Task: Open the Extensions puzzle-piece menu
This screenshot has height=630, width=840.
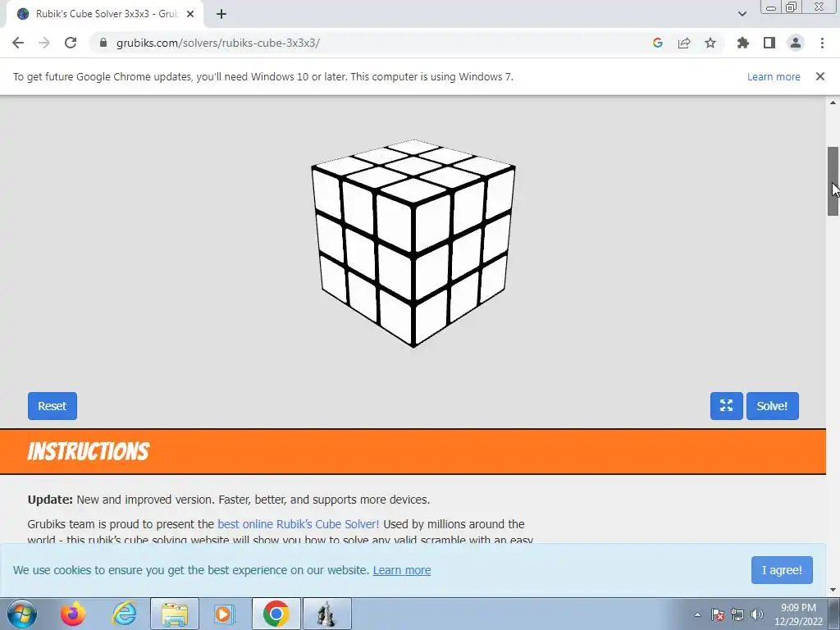Action: [743, 43]
